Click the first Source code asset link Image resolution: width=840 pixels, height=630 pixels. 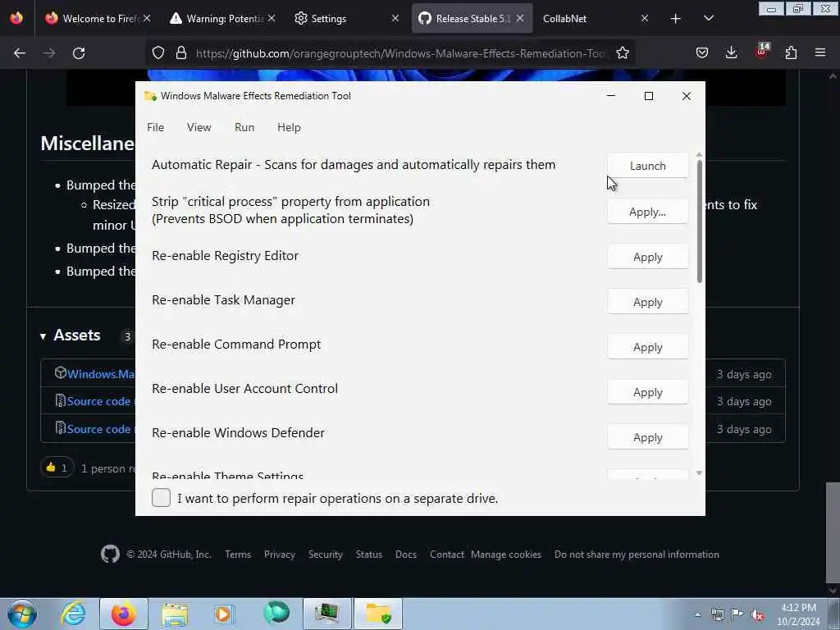coord(98,401)
